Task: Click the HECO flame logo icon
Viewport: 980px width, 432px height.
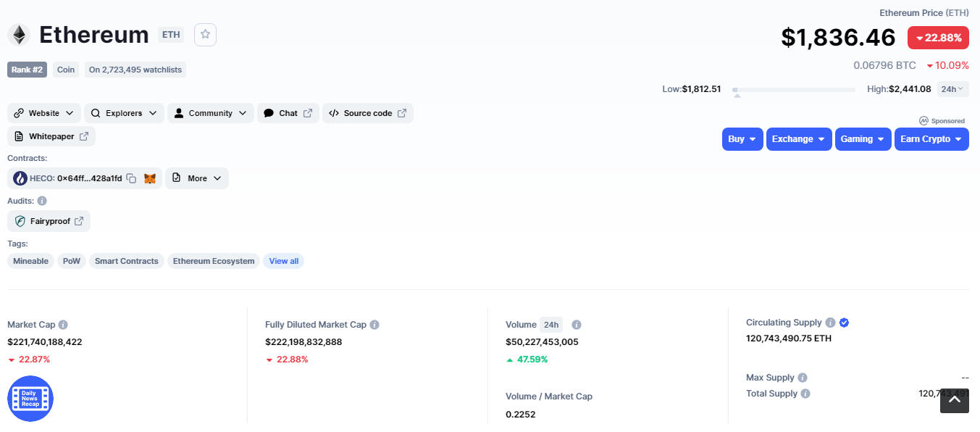Action: (20, 178)
